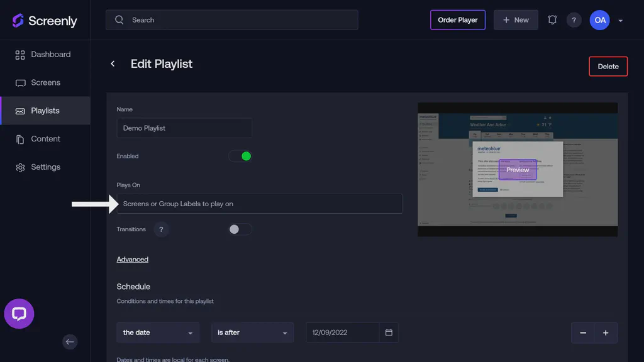Open the support chat bubble

coord(19,314)
